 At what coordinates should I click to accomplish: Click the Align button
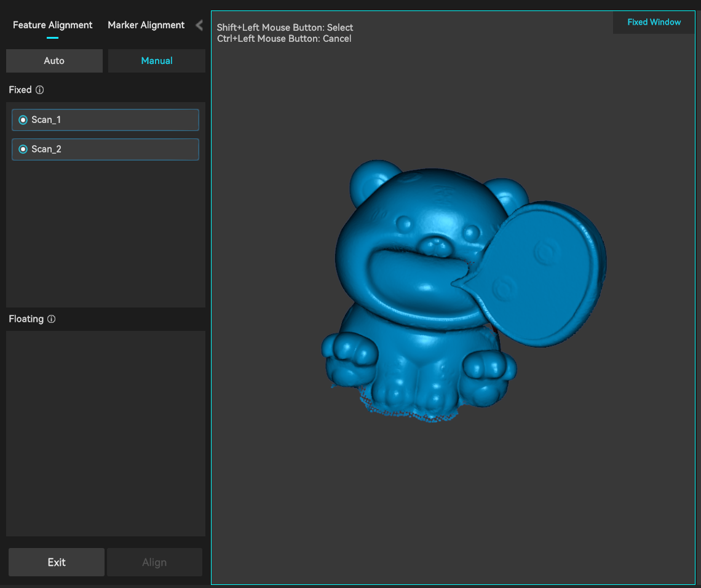point(155,562)
